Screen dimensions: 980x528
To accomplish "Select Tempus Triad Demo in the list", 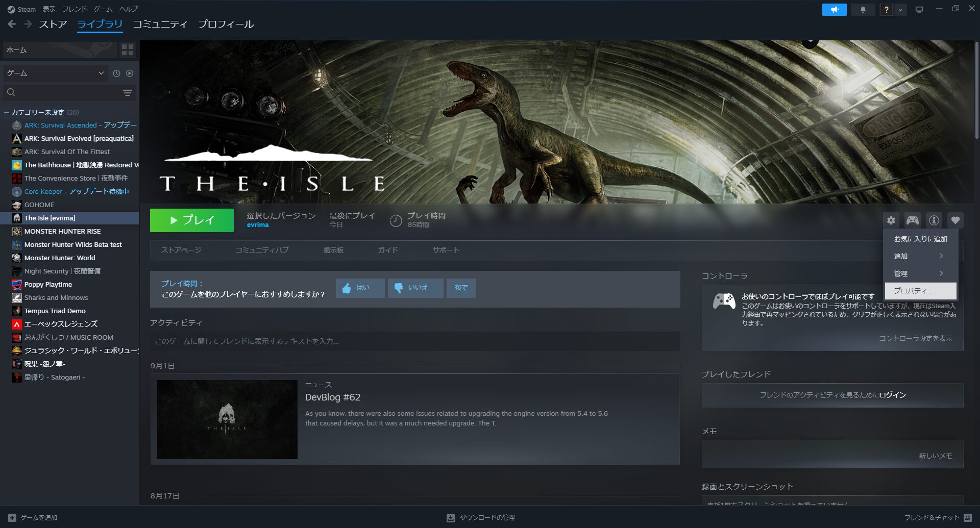I will tap(69, 311).
